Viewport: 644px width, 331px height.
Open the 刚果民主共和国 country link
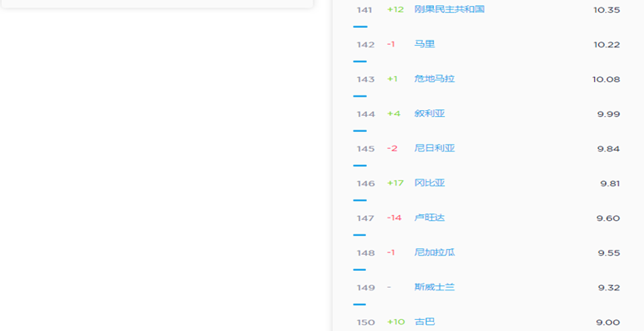pos(449,9)
